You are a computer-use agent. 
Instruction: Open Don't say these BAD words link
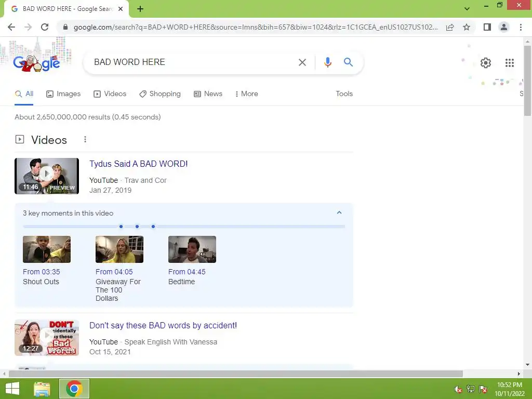(163, 325)
